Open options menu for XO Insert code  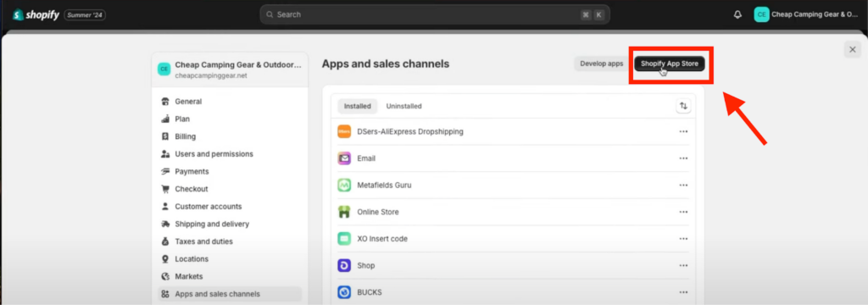(683, 239)
